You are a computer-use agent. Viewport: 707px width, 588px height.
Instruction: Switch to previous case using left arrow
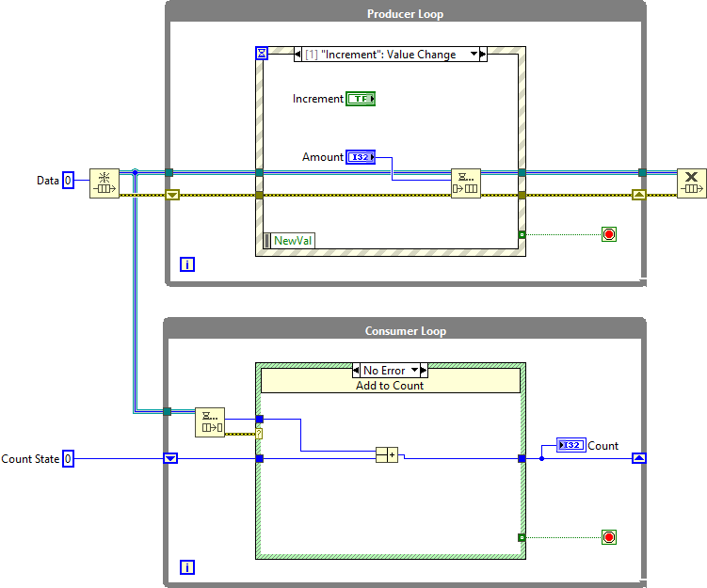coord(358,371)
